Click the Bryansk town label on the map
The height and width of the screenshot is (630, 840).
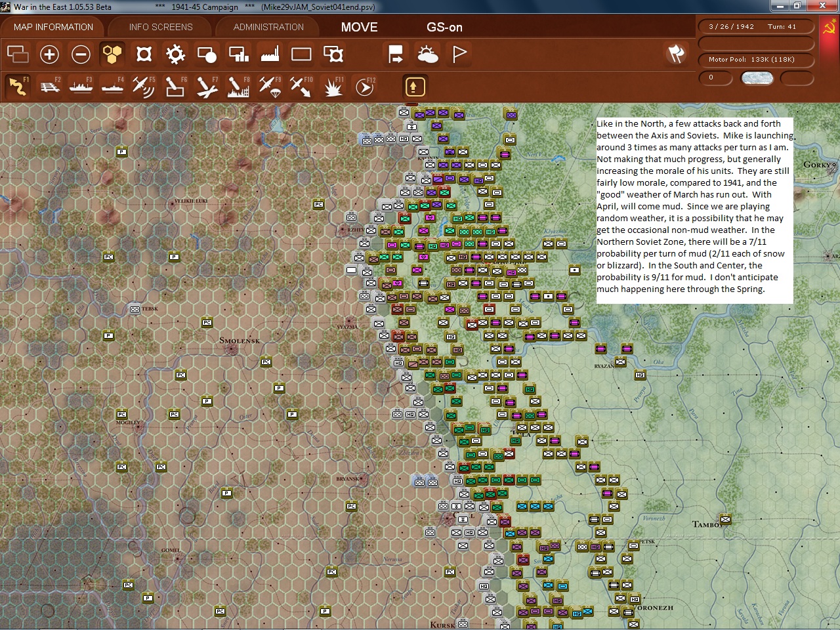click(348, 479)
